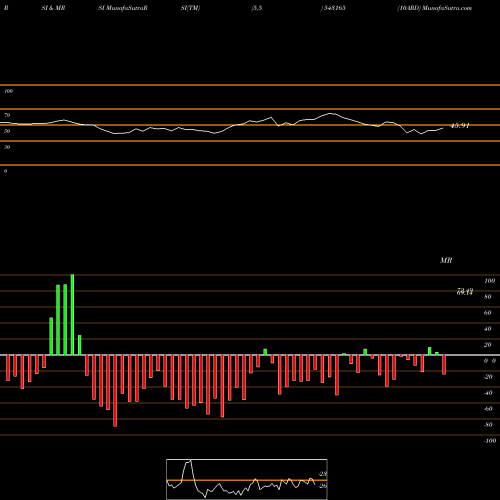The height and width of the screenshot is (500, 500).
Task: Click the 60 label on the MR axis
Action: (x=487, y=313)
